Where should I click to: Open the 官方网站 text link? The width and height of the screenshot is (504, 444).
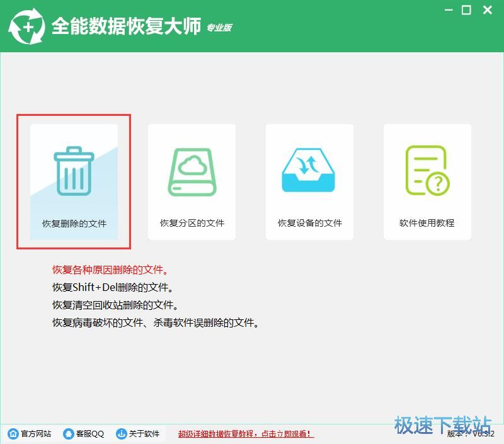[37, 434]
